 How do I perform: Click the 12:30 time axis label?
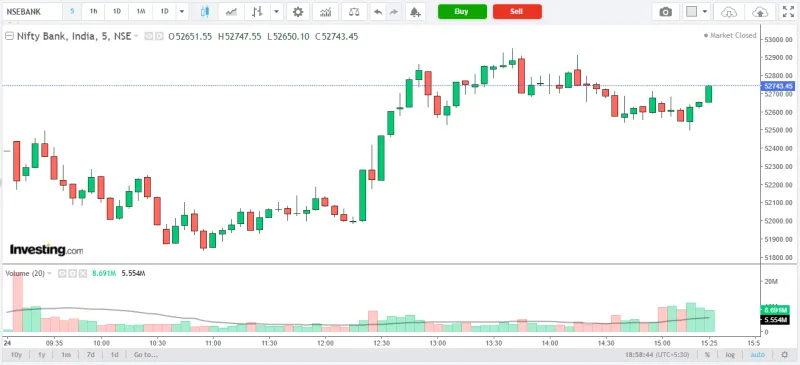tap(382, 343)
